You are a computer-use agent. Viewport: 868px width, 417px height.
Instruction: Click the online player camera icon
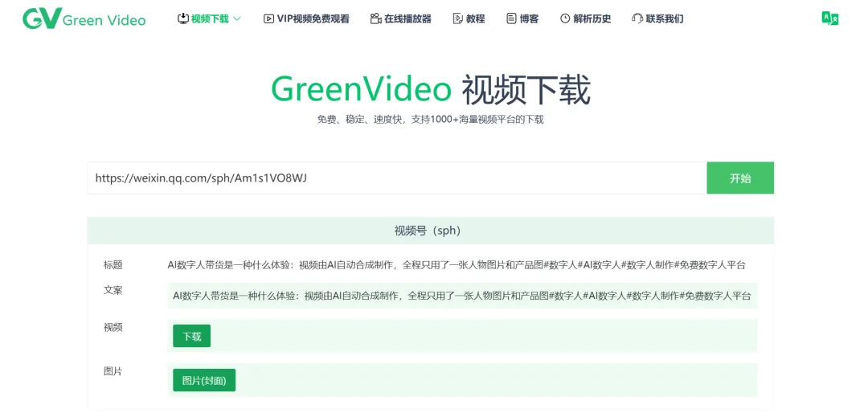[376, 18]
